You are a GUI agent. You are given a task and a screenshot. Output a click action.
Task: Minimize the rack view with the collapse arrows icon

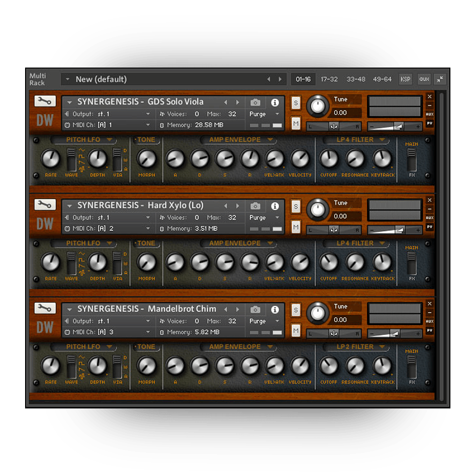[440, 79]
